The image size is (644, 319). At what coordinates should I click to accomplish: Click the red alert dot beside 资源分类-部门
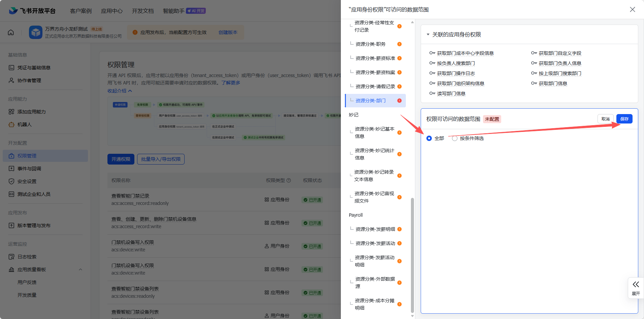(x=399, y=101)
